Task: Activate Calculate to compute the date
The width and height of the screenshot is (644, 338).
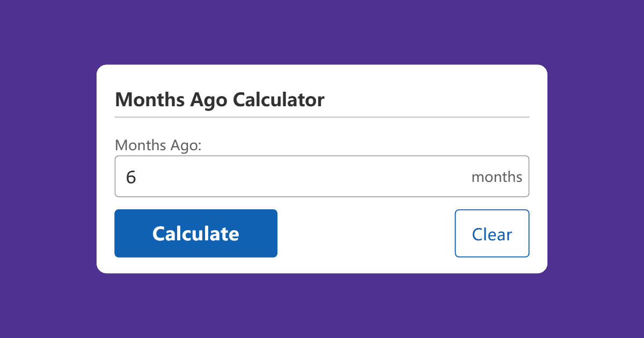Action: (195, 233)
